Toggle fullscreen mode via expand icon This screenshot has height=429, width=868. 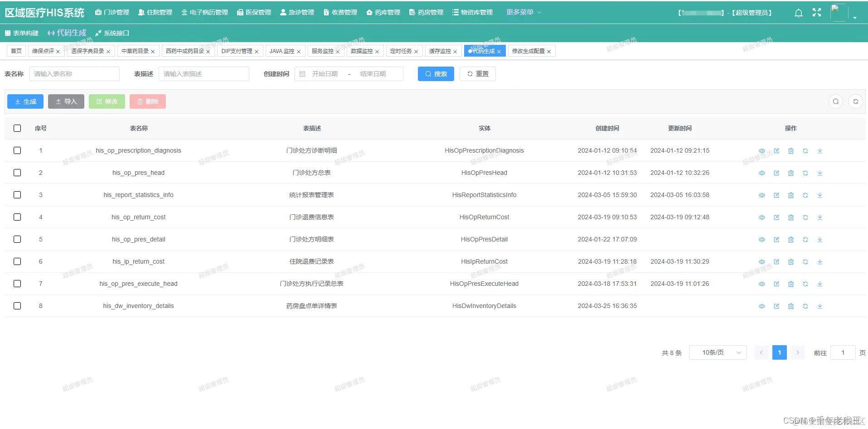coord(816,13)
